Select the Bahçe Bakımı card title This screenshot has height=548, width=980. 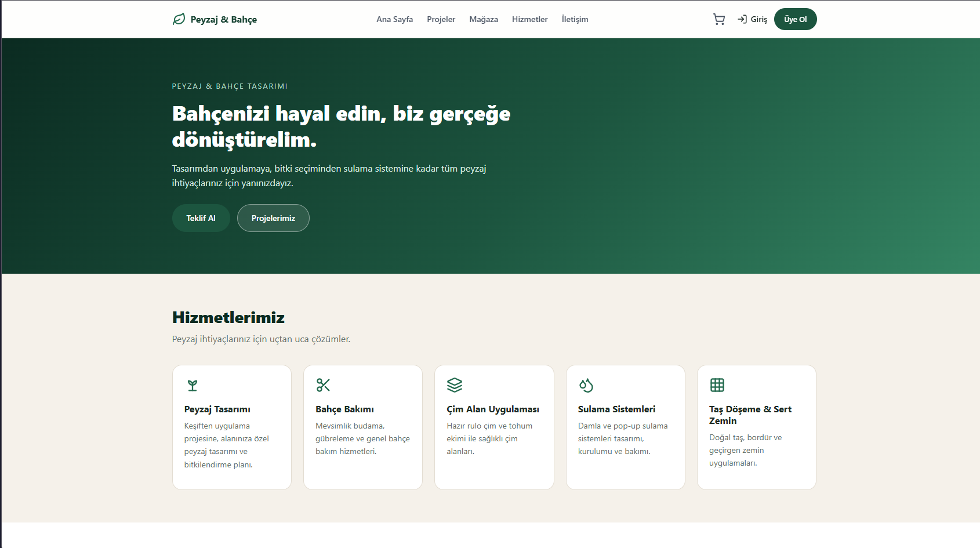[x=344, y=409]
